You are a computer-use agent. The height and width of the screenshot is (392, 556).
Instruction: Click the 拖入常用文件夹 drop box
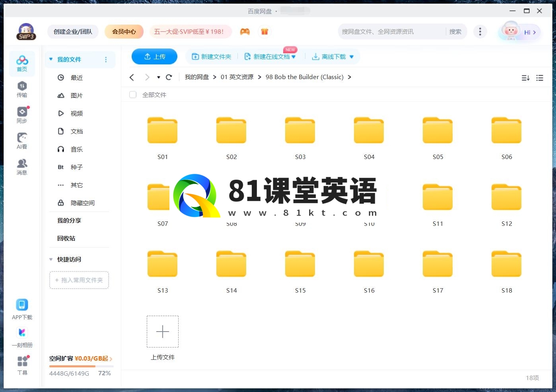click(x=79, y=280)
